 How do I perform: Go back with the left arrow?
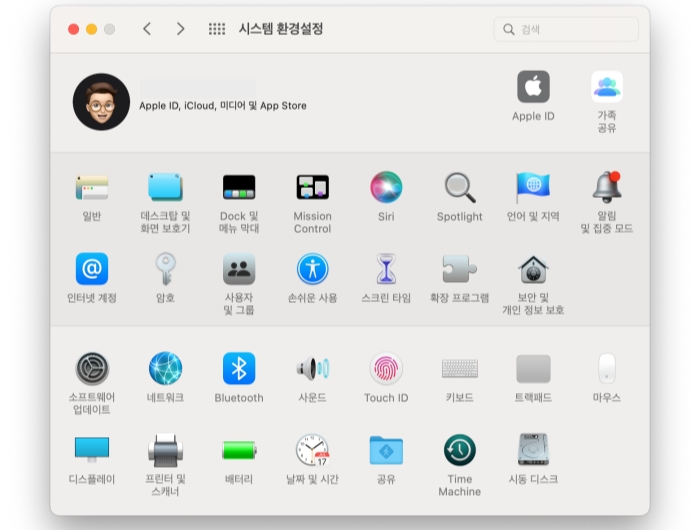(x=147, y=29)
